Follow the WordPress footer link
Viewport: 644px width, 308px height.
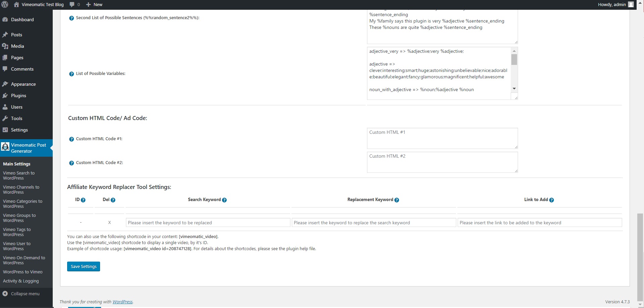point(122,302)
